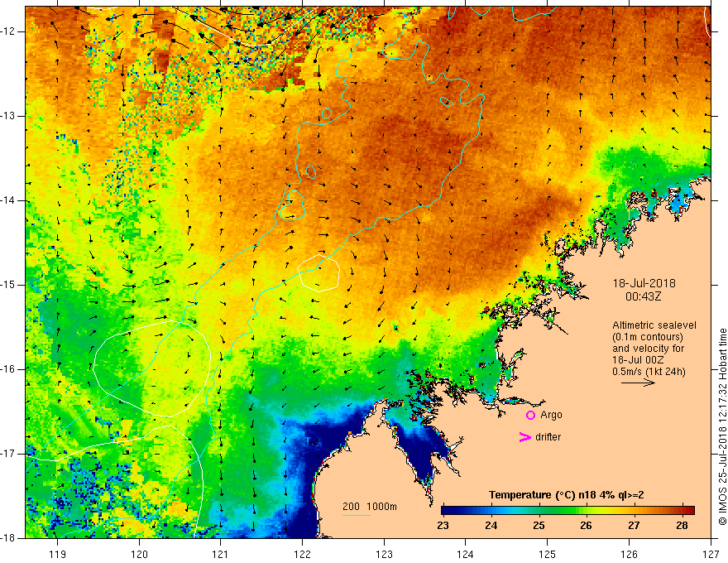Click the 'Temperature (°C) n18 4% ql>=2' title

[x=567, y=495]
